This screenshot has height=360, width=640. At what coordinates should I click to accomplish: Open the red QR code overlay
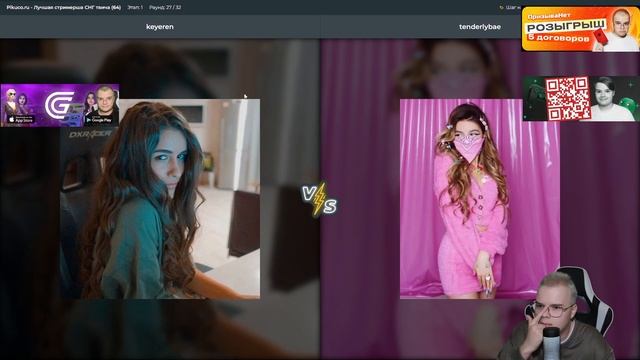point(568,99)
